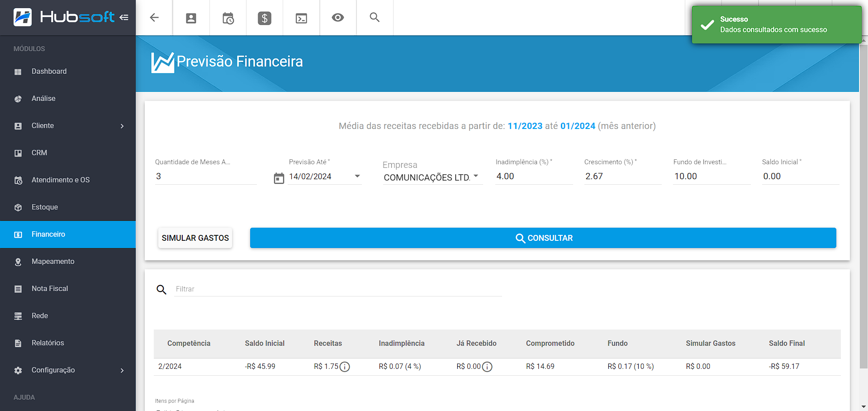Click the CONSULTAR button
The width and height of the screenshot is (868, 411).
[x=543, y=238]
